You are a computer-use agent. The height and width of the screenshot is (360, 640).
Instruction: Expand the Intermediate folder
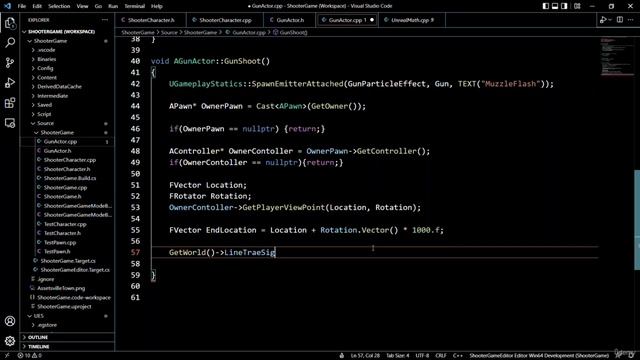tap(53, 96)
